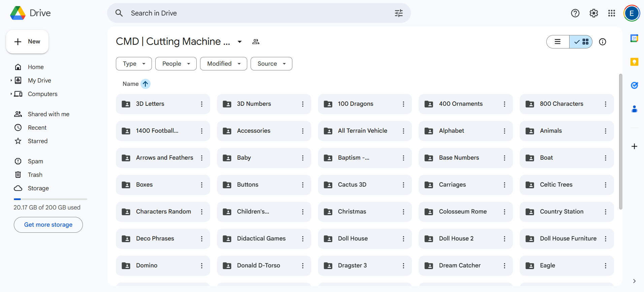Screen dimensions: 644x292
Task: Open the Trash section
Action: point(35,175)
